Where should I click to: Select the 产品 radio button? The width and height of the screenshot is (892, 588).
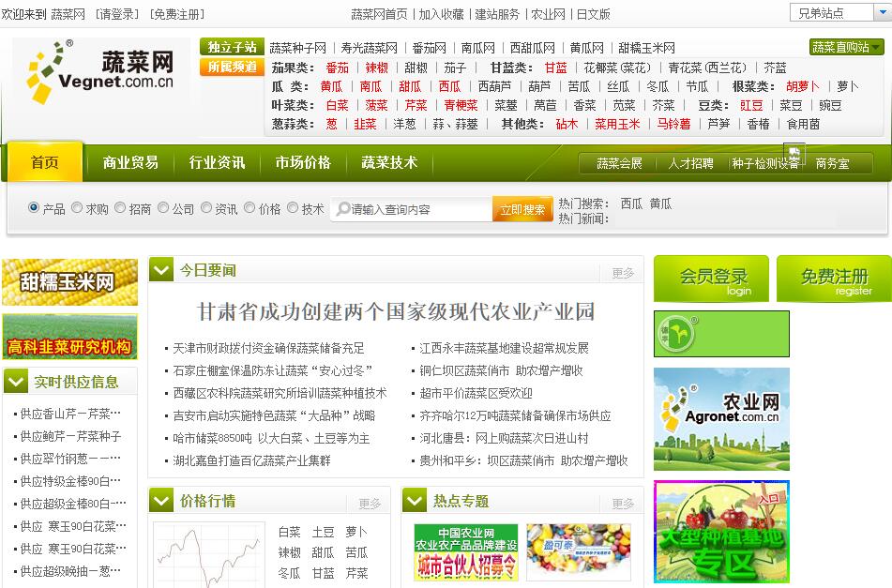click(34, 208)
